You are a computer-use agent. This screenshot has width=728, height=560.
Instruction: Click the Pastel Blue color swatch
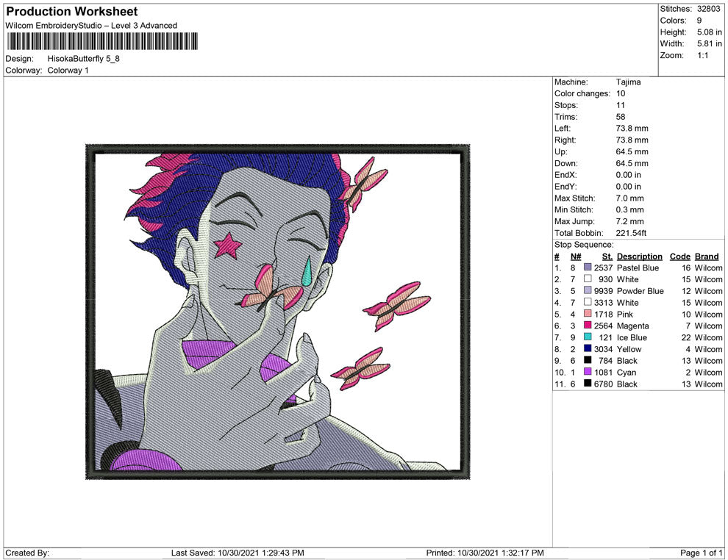click(x=588, y=268)
